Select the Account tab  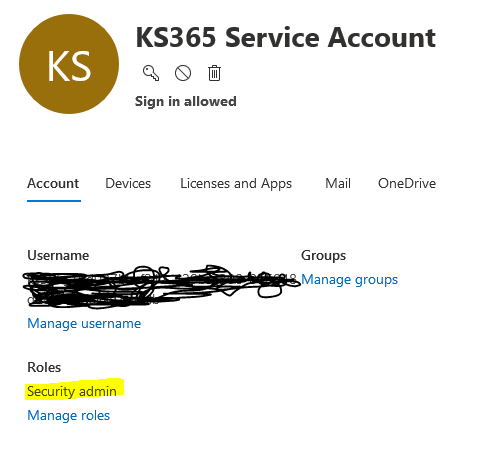tap(53, 183)
